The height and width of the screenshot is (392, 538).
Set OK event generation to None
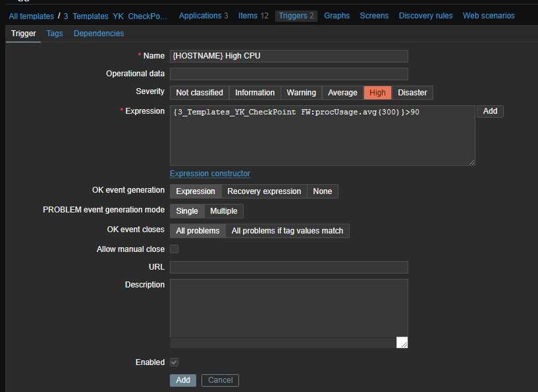tap(323, 191)
